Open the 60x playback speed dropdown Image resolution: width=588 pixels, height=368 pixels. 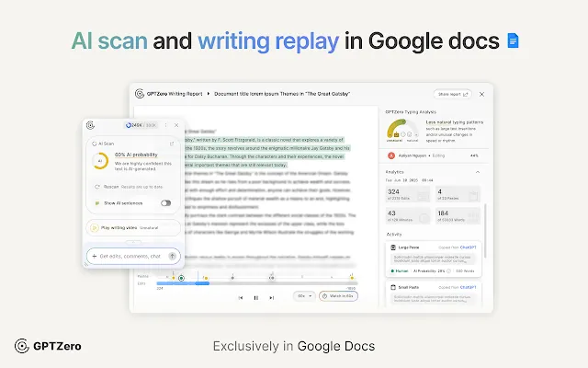point(304,296)
